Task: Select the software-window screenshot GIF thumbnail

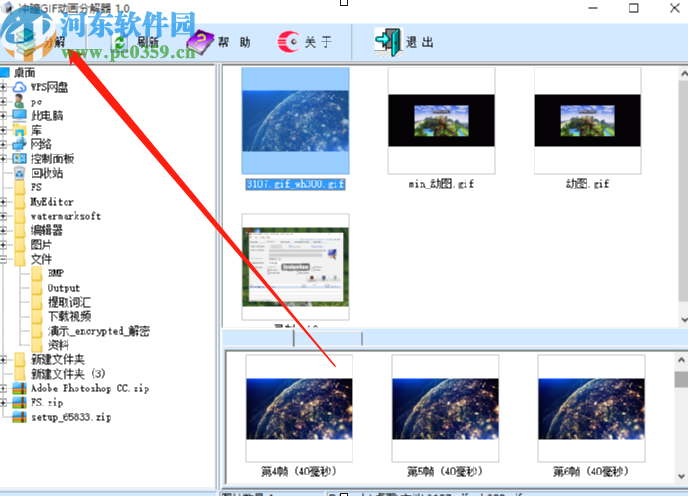Action: (295, 267)
